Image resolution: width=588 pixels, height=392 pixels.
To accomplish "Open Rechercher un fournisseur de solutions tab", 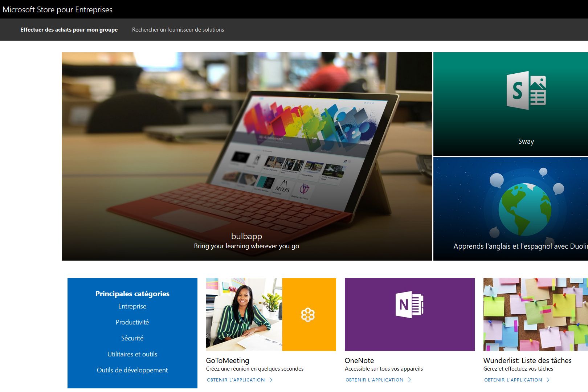I will point(178,30).
